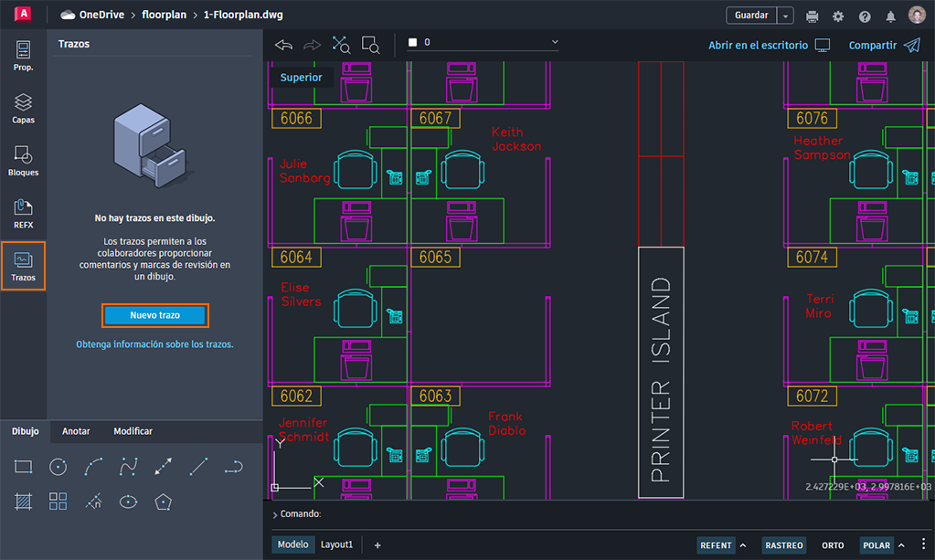Expand command line prompt chevron

(275, 514)
